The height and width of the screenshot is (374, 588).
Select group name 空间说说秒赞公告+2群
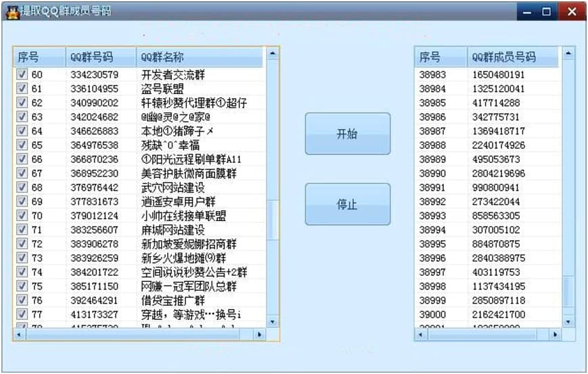coord(194,272)
